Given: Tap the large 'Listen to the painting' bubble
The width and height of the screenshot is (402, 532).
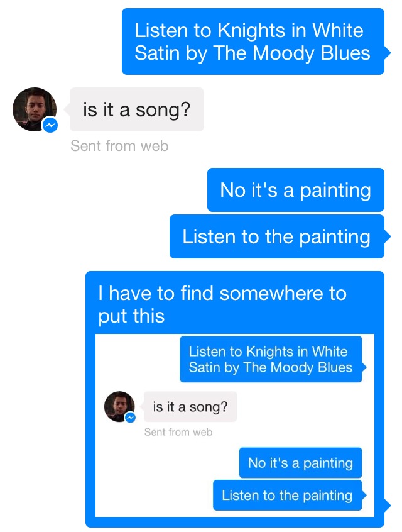Looking at the screenshot, I should (276, 236).
